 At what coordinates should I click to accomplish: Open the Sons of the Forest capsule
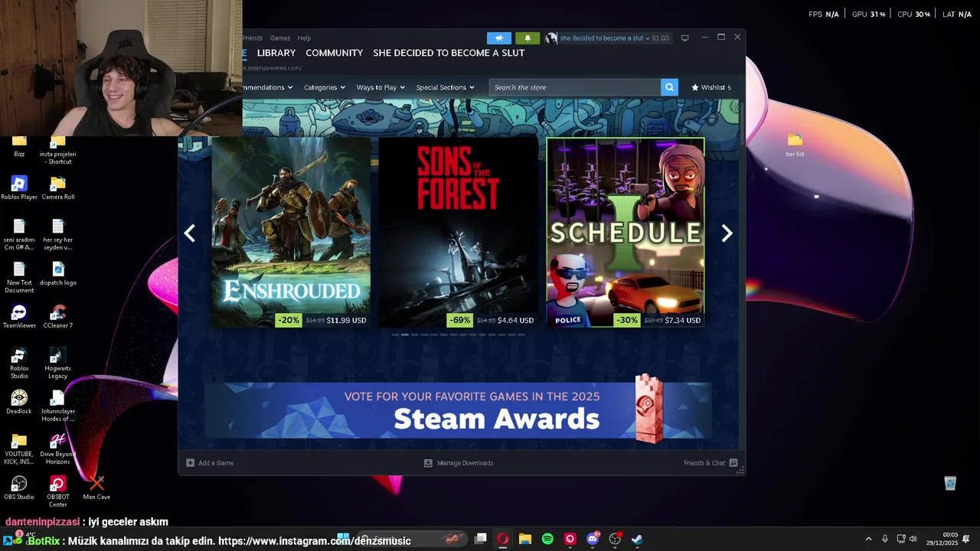[x=458, y=233]
